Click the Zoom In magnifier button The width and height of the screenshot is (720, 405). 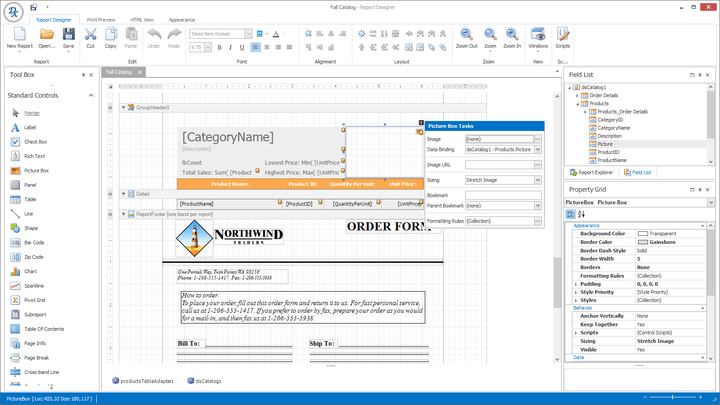pos(512,36)
